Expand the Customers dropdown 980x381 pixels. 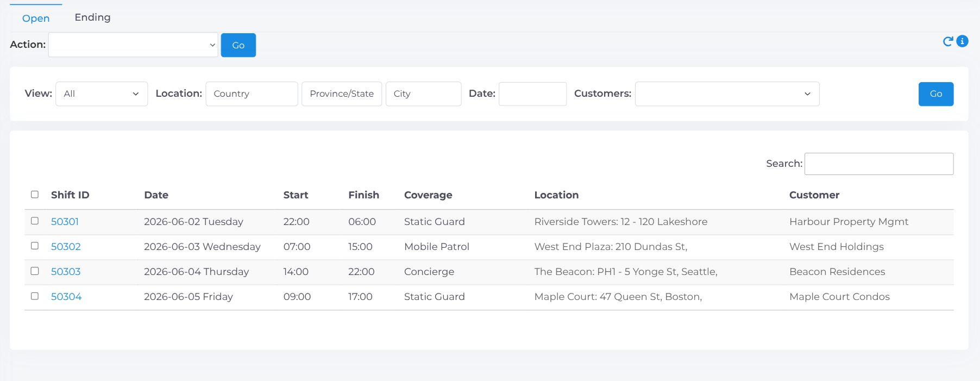[727, 93]
